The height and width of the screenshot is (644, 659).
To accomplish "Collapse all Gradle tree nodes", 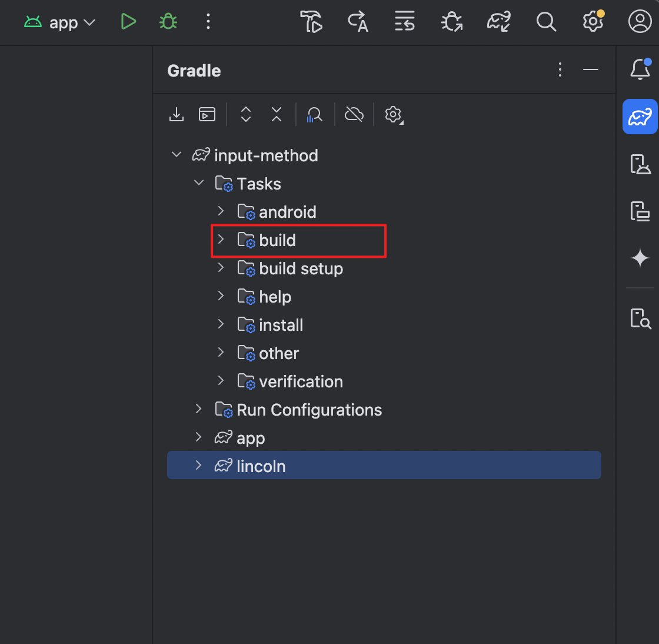I will coord(277,114).
